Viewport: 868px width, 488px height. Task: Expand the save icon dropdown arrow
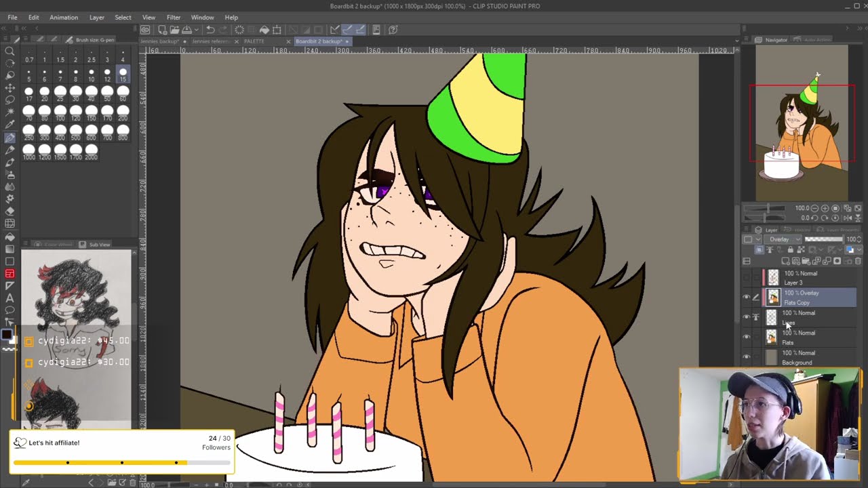[x=196, y=30]
